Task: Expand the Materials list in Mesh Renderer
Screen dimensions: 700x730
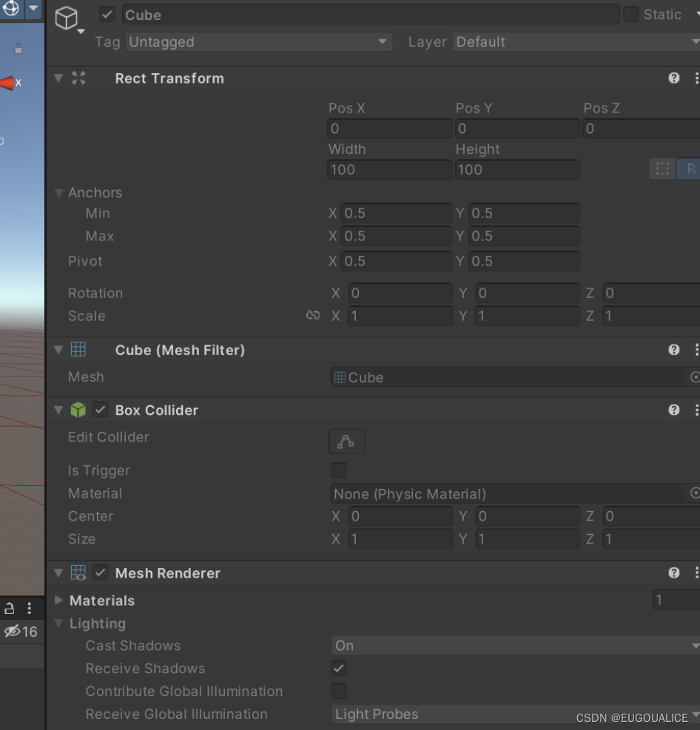Action: pos(59,601)
